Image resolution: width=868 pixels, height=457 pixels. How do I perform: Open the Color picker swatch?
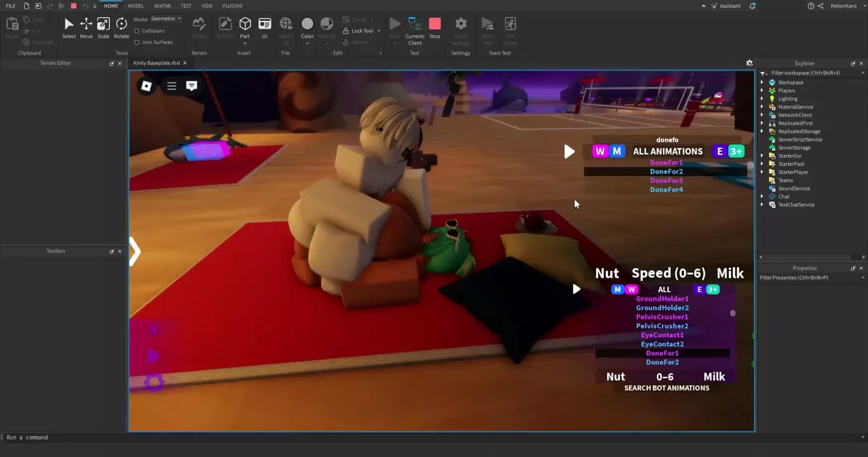tap(307, 24)
